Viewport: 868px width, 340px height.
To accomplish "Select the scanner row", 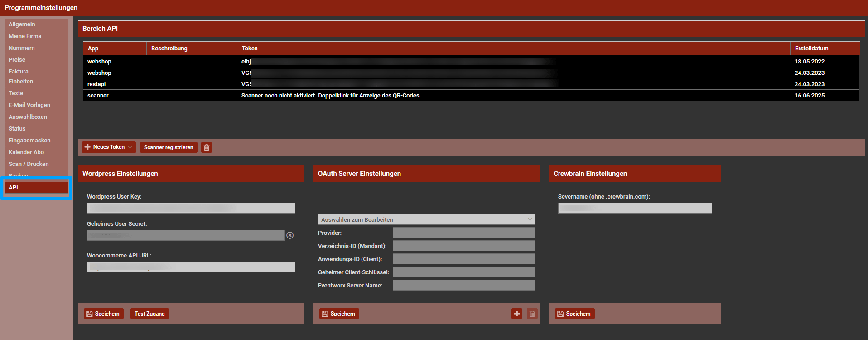I will click(471, 96).
